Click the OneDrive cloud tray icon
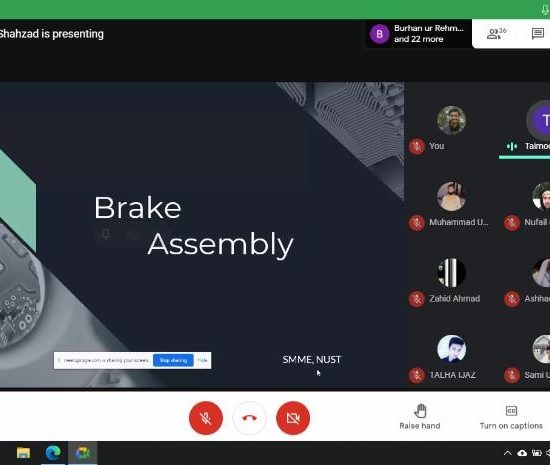The image size is (550, 465). (522, 453)
